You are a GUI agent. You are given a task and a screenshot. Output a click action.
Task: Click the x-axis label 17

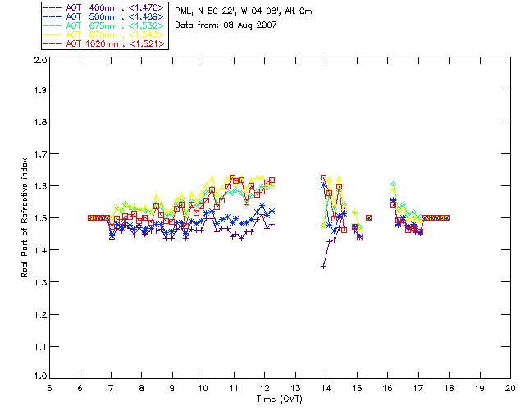418,388
